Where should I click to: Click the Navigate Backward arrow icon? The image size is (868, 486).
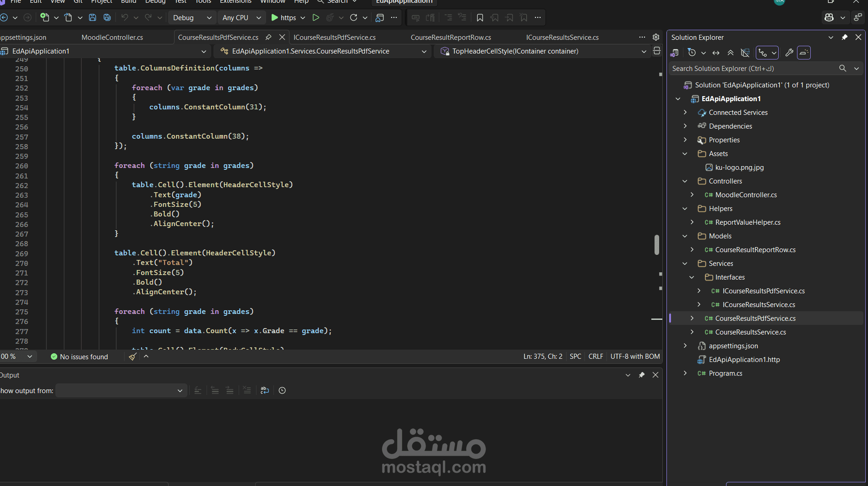tap(4, 17)
